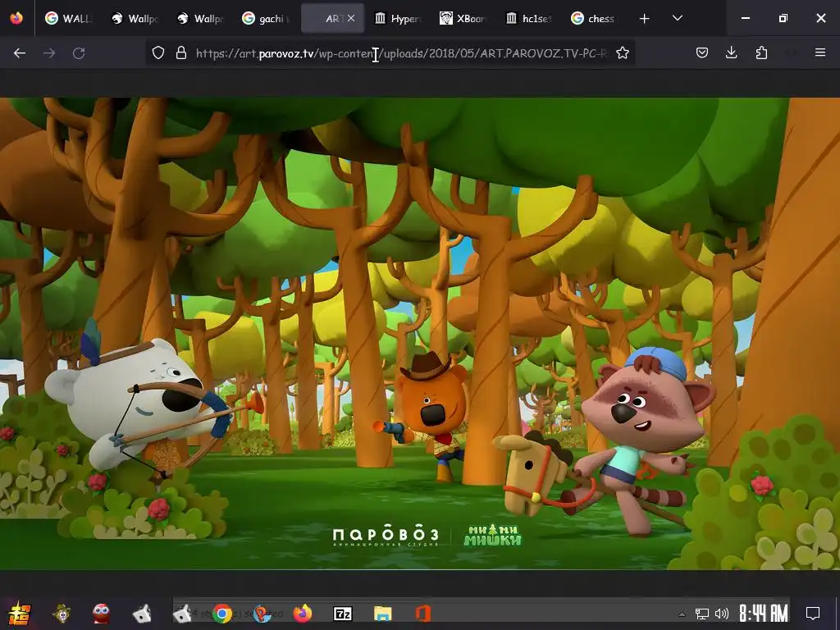The height and width of the screenshot is (630, 840).
Task: Open the 8:44 AM clock
Action: click(x=764, y=614)
